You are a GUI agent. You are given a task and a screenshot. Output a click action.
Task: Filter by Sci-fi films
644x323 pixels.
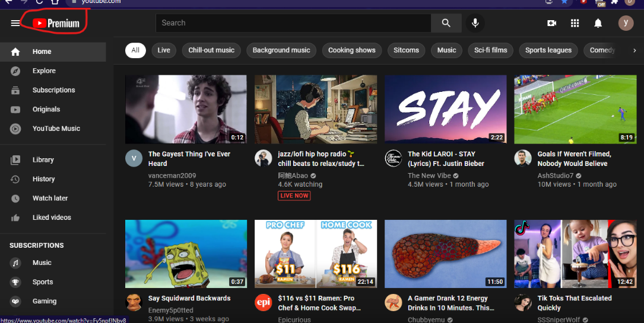[x=491, y=50]
